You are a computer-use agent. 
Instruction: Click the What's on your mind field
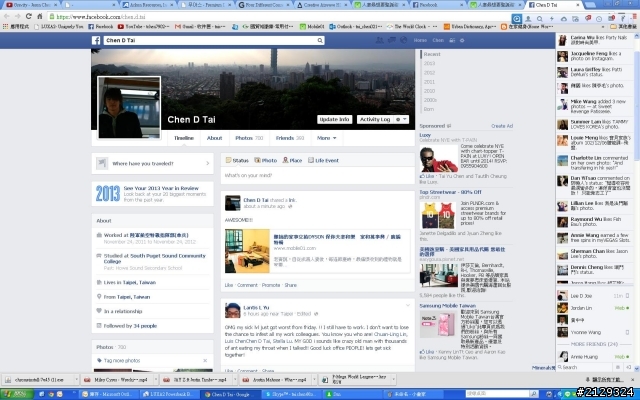(x=318, y=176)
